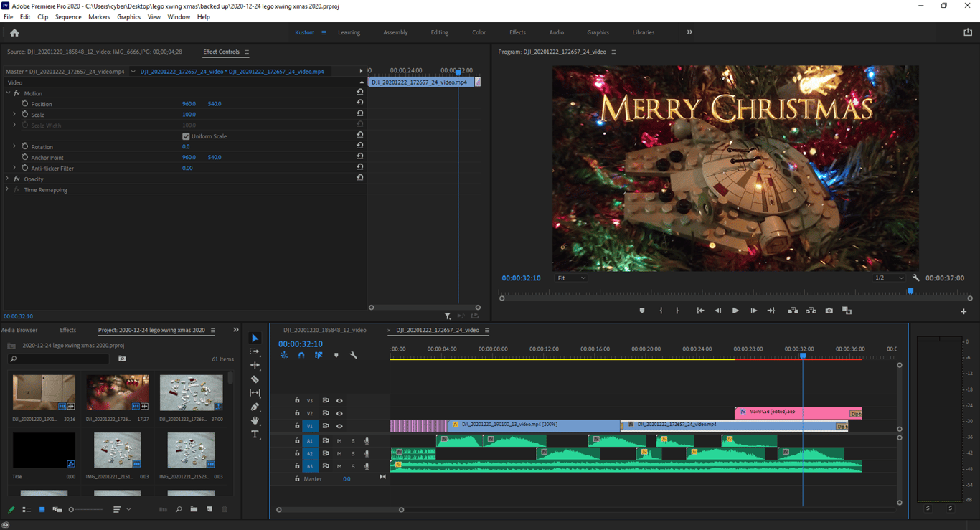This screenshot has width=980, height=530.
Task: Click the Program monitor scrub bar playhead
Action: click(x=910, y=291)
